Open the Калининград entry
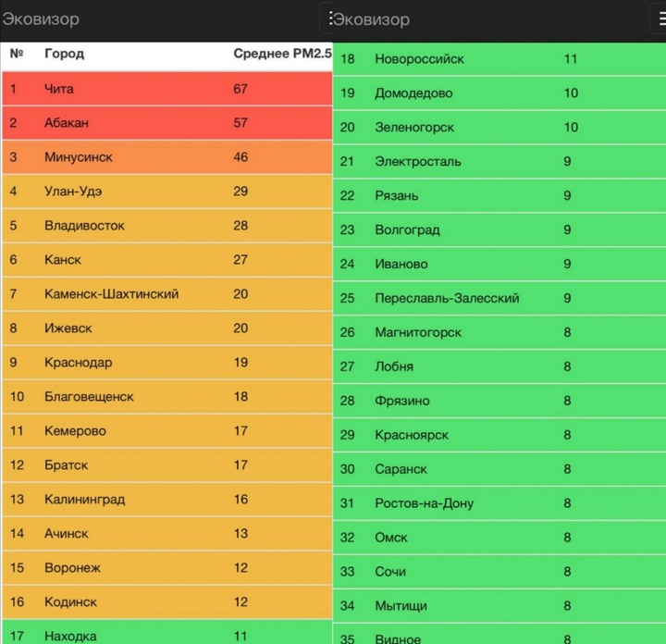Viewport: 666px width, 644px height. 167,499
